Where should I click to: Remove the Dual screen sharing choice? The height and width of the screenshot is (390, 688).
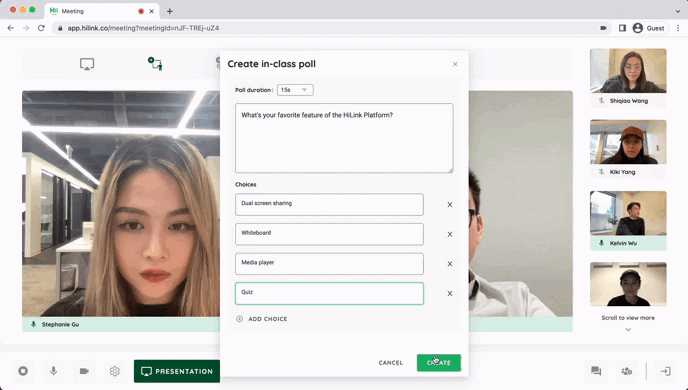point(450,204)
